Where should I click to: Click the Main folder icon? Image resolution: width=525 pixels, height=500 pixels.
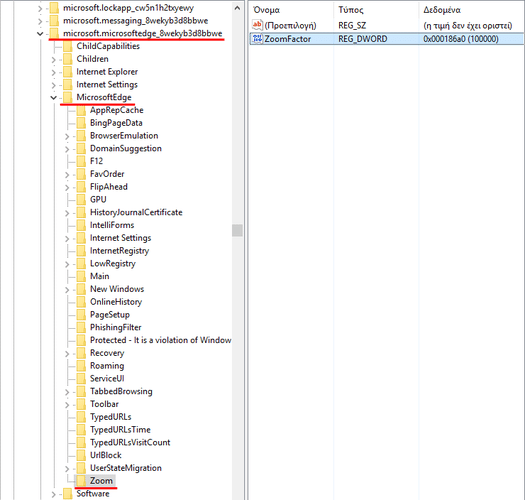pyautogui.click(x=81, y=276)
